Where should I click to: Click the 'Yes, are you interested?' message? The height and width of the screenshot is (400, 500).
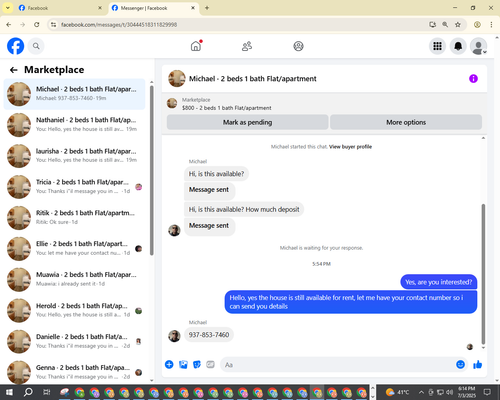439,282
